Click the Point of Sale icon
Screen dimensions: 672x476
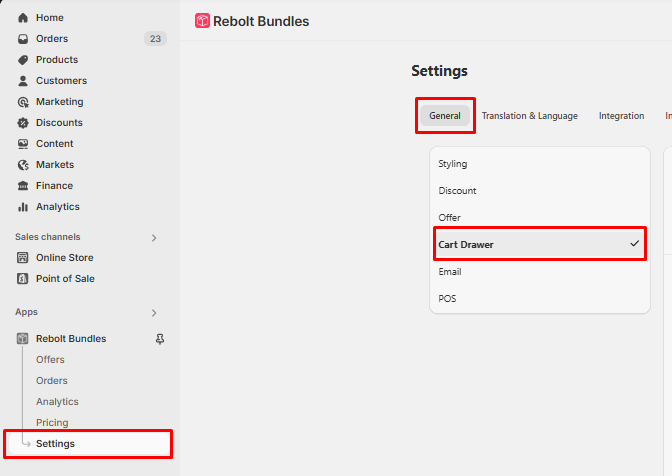coord(22,278)
